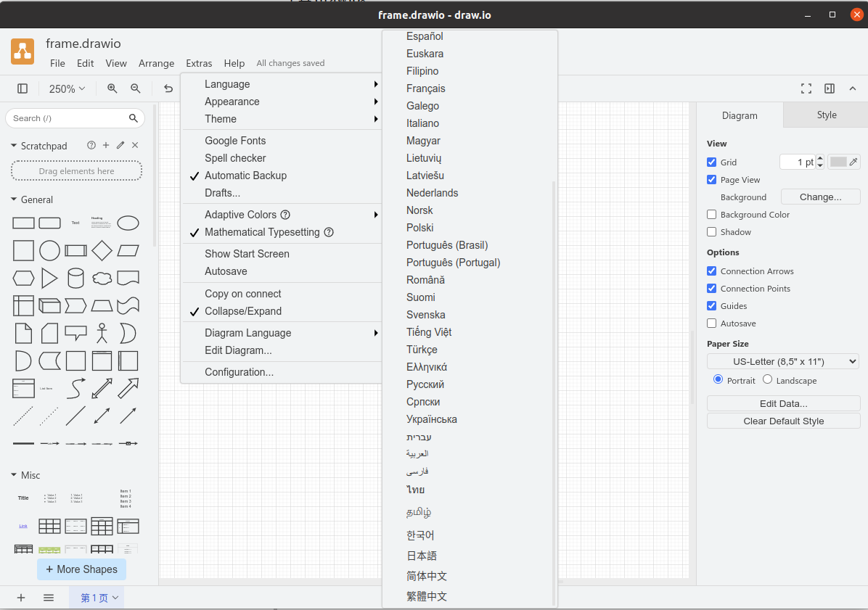Select the hexagon shape in General
Screen dimensions: 868x610
(23, 279)
